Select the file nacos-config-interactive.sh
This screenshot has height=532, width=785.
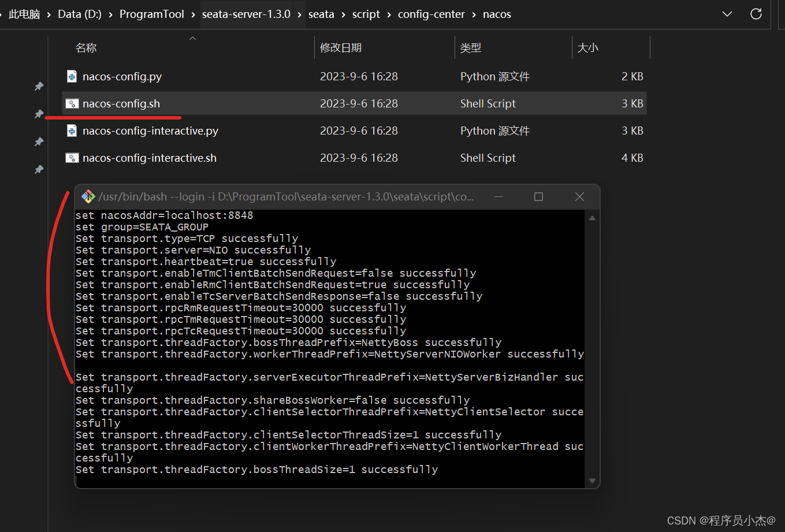(150, 158)
